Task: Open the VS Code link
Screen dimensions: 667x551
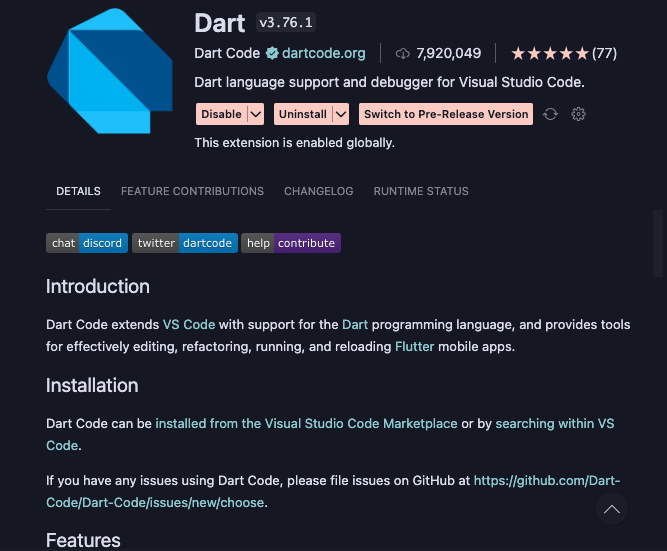Action: (x=189, y=325)
